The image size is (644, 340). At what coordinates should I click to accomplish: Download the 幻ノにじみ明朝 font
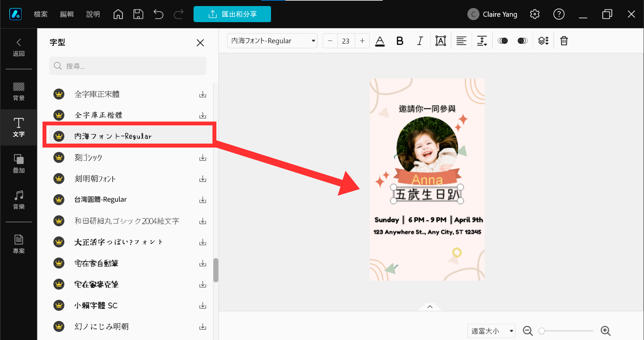(203, 327)
